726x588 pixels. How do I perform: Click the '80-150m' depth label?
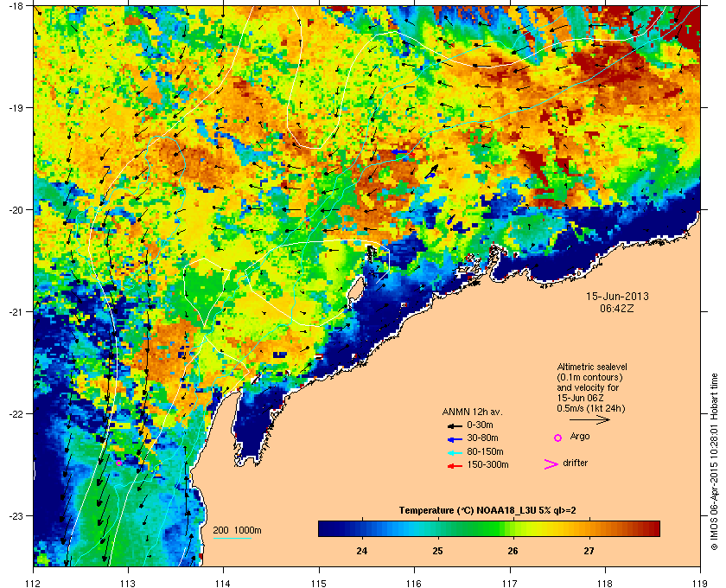click(x=485, y=451)
